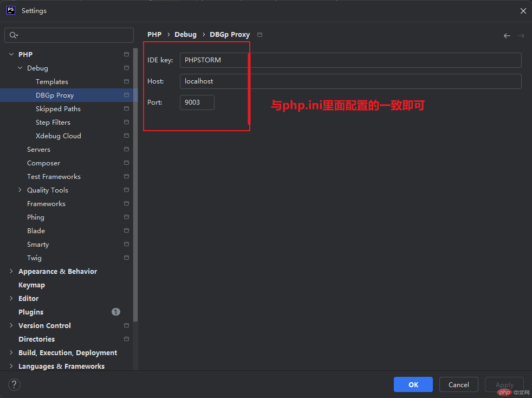
Task: Open Step Filters settings
Action: 53,122
